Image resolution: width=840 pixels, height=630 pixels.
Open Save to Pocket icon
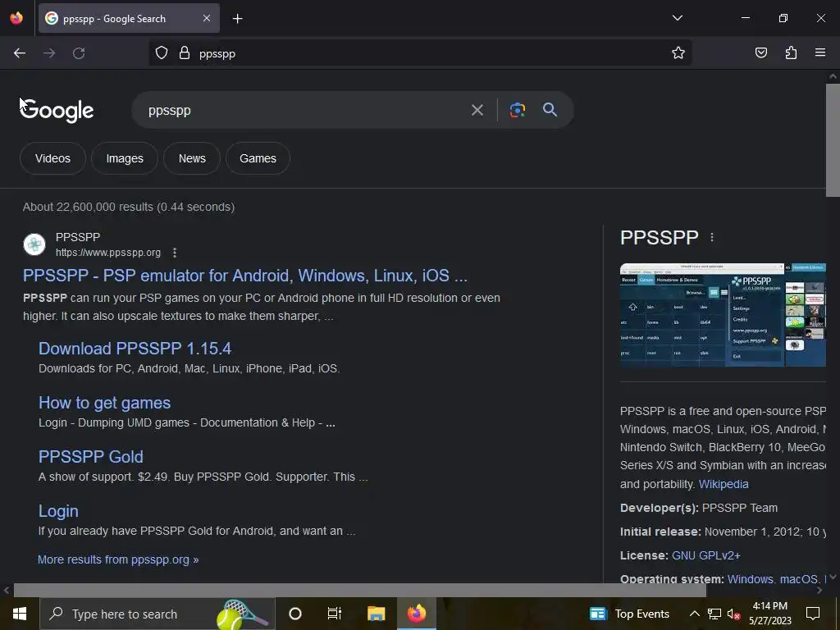tap(760, 52)
